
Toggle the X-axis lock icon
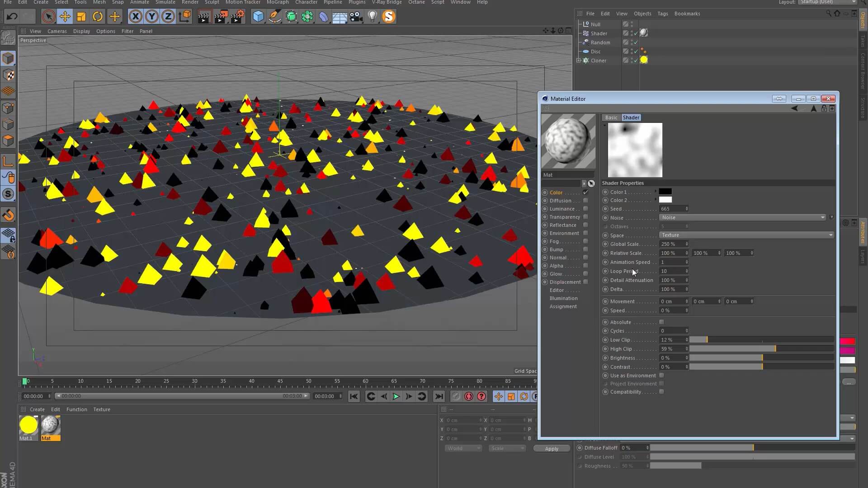(x=135, y=17)
